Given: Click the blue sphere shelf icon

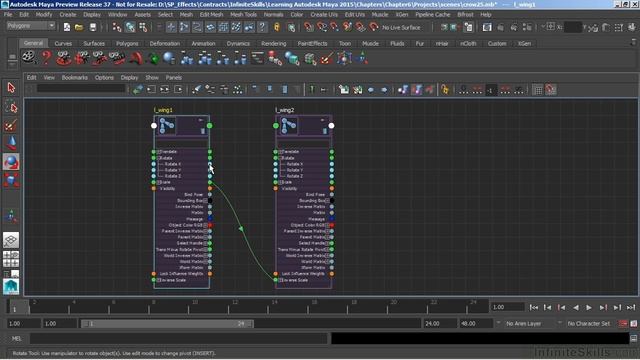Looking at the screenshot, I should (169, 58).
